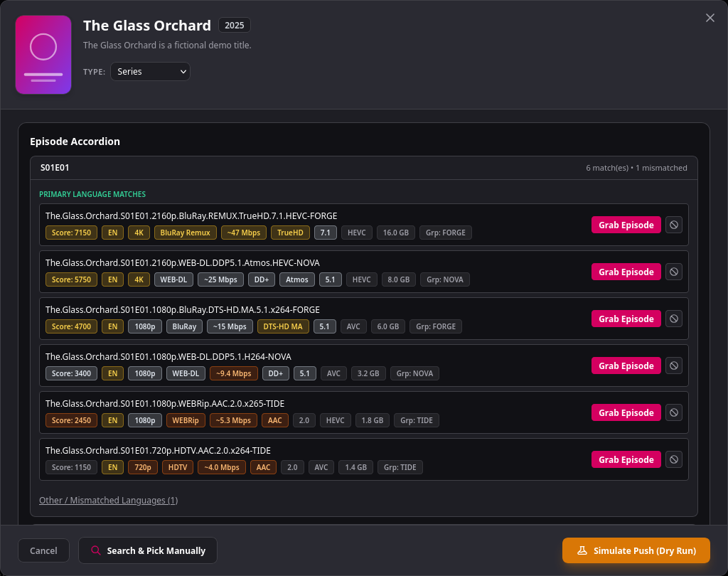Grab Episode for 2160p WEB-DL Atmos NOVA

coord(626,272)
